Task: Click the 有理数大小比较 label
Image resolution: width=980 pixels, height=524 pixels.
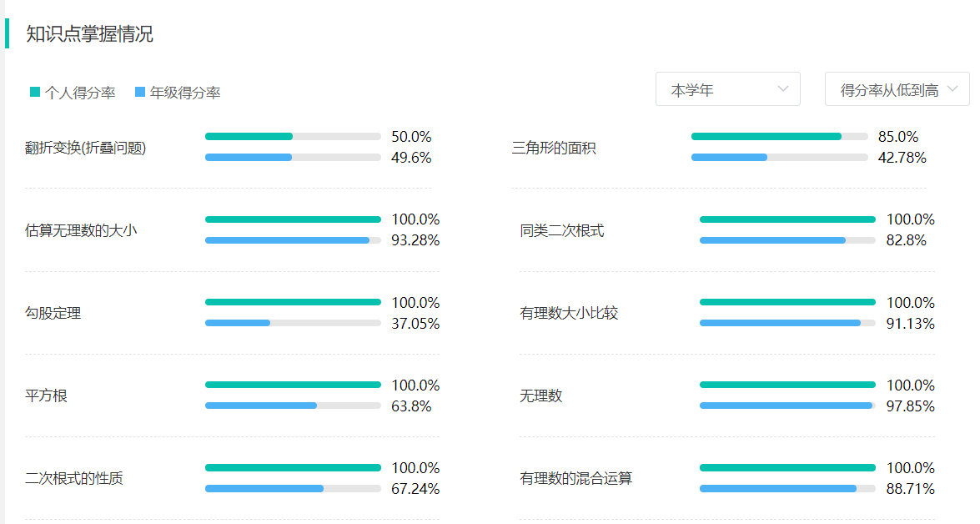Action: coord(569,313)
